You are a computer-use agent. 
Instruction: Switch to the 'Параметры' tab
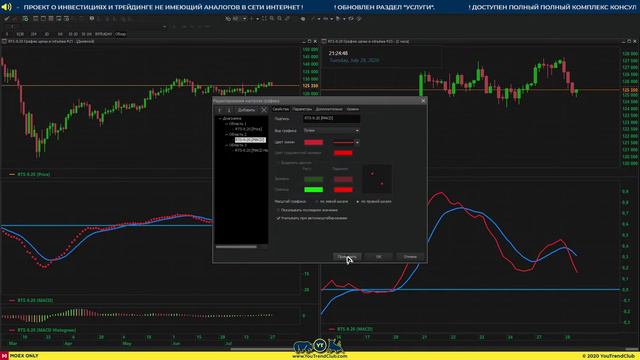[302, 109]
